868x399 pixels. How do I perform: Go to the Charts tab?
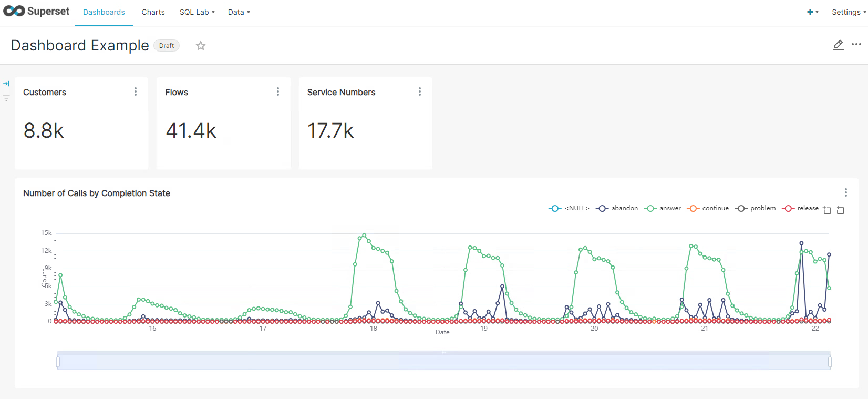[153, 12]
